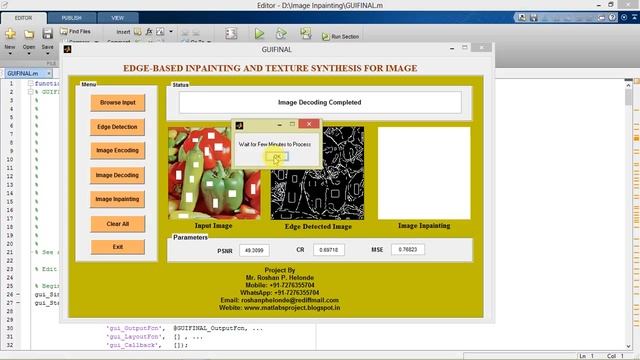Switch to the VIEW ribbon tab
This screenshot has width=640, height=360.
pos(118,18)
